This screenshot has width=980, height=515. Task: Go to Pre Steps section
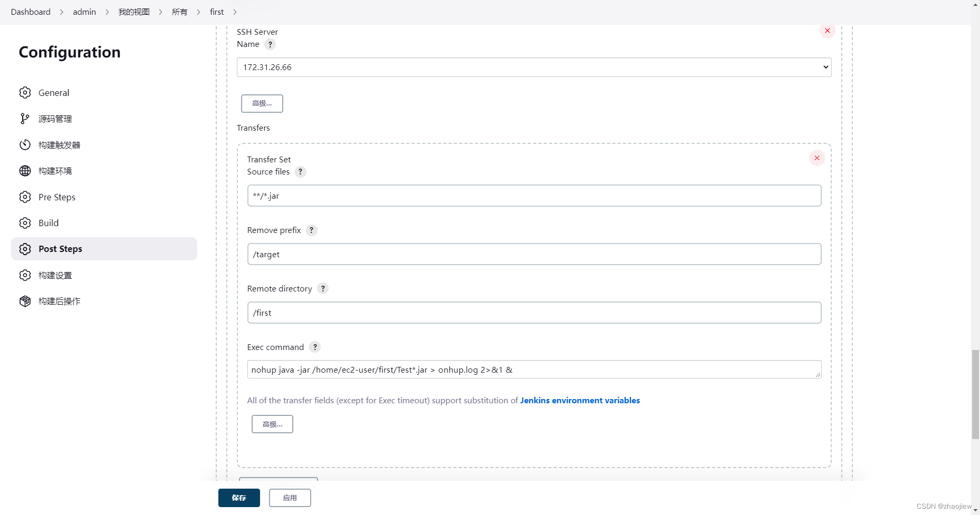pos(57,197)
